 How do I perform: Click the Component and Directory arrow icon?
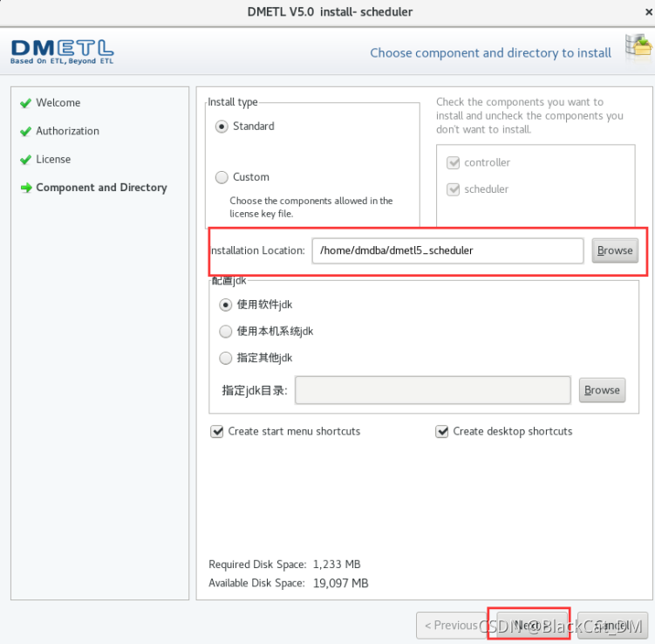tap(26, 188)
